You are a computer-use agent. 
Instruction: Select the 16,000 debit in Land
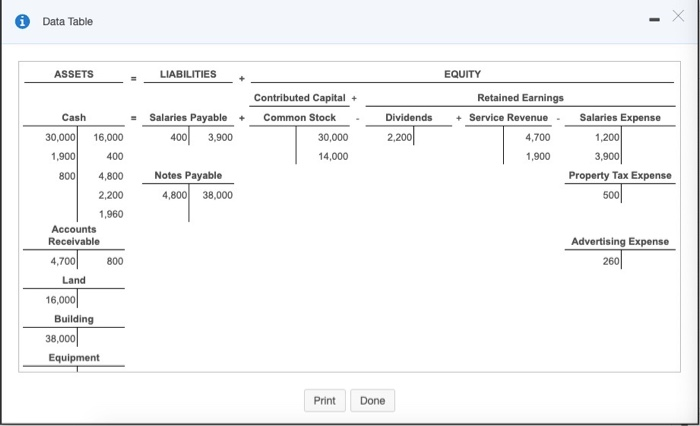coord(60,300)
